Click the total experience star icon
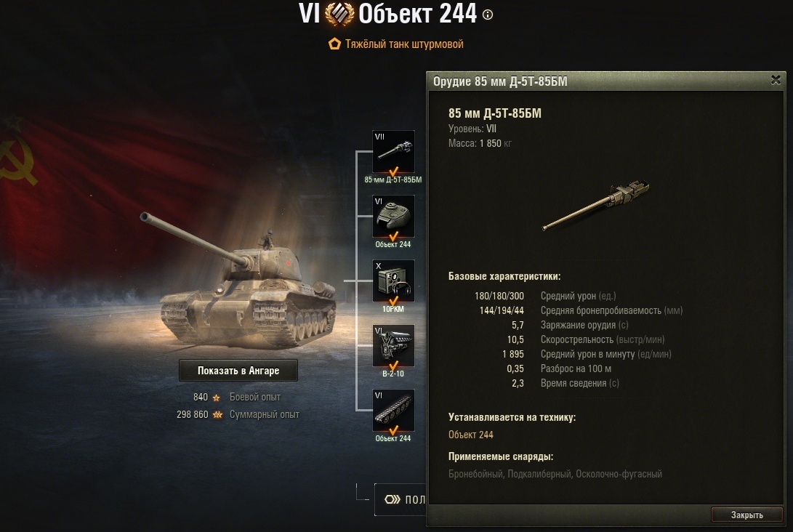793x532 pixels. (217, 415)
